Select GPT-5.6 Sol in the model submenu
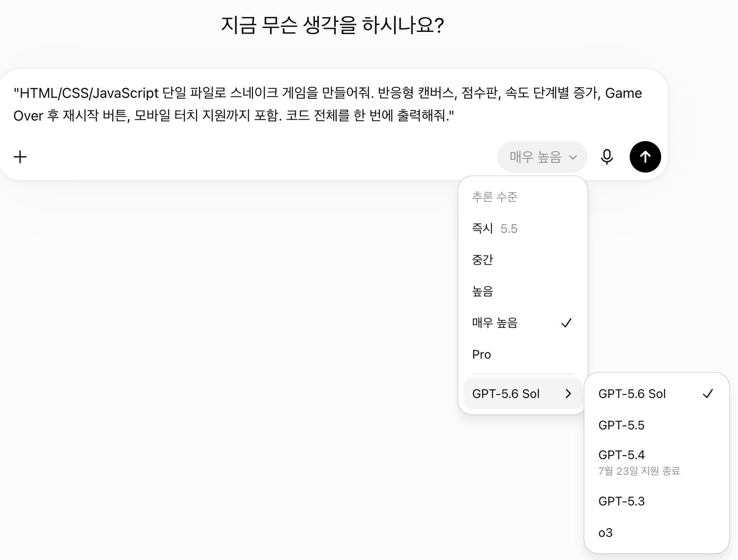The height and width of the screenshot is (560, 738). 656,394
